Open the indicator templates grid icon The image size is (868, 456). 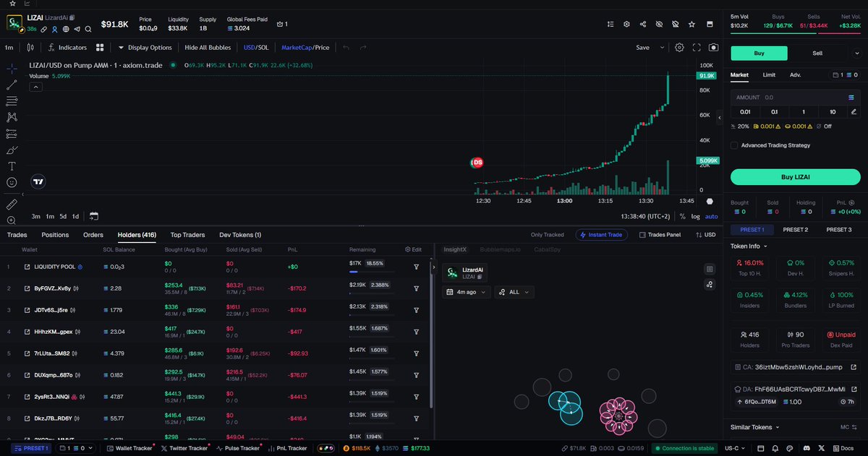(x=101, y=48)
